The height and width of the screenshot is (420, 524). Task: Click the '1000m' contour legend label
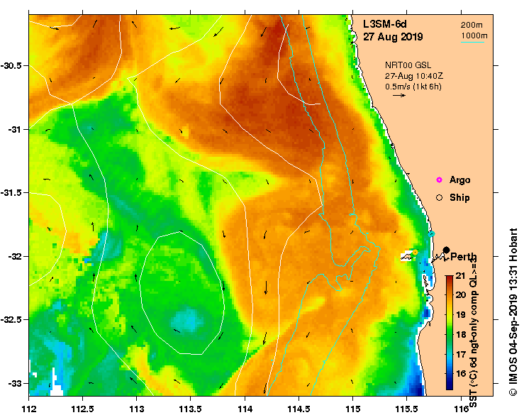tap(474, 35)
